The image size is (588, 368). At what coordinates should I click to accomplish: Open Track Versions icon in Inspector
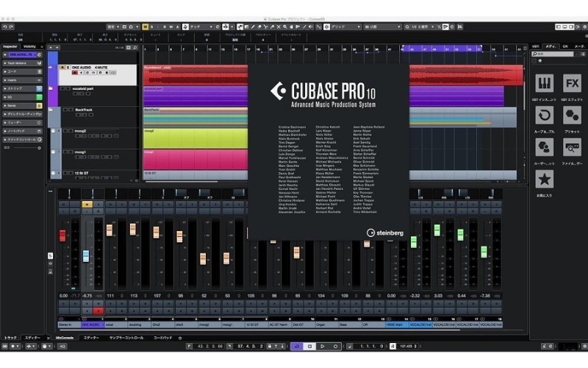pos(40,63)
